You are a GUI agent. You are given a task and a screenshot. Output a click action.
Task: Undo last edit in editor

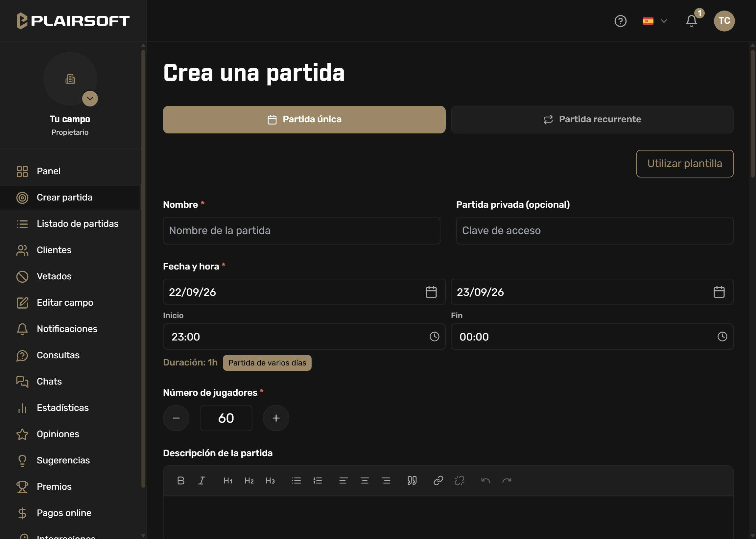tap(485, 480)
